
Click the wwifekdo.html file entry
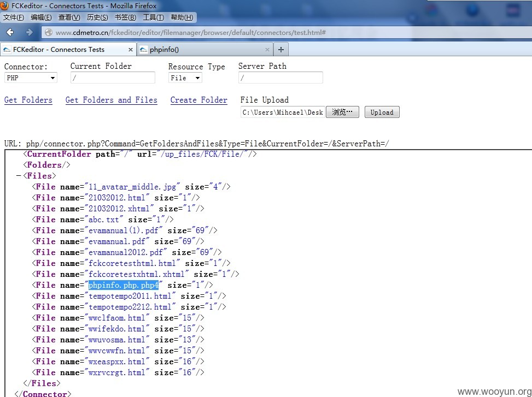118,329
